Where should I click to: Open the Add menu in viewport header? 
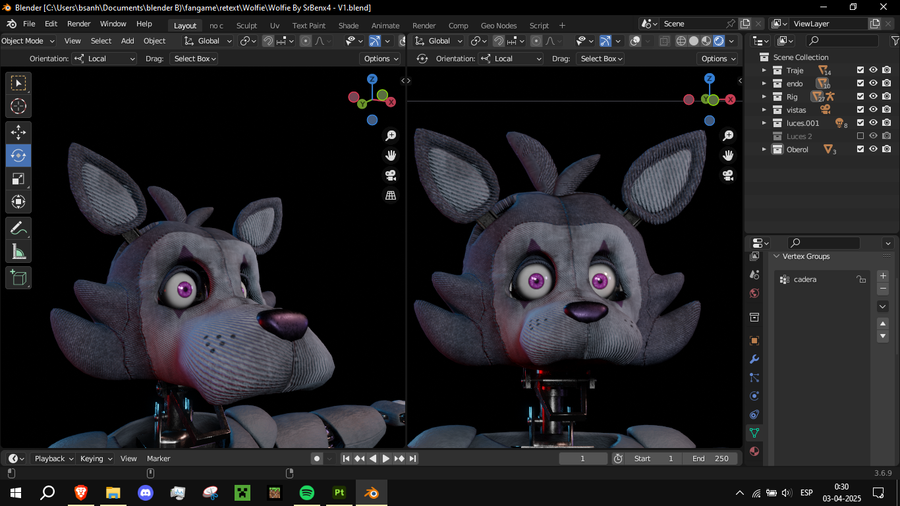point(127,41)
